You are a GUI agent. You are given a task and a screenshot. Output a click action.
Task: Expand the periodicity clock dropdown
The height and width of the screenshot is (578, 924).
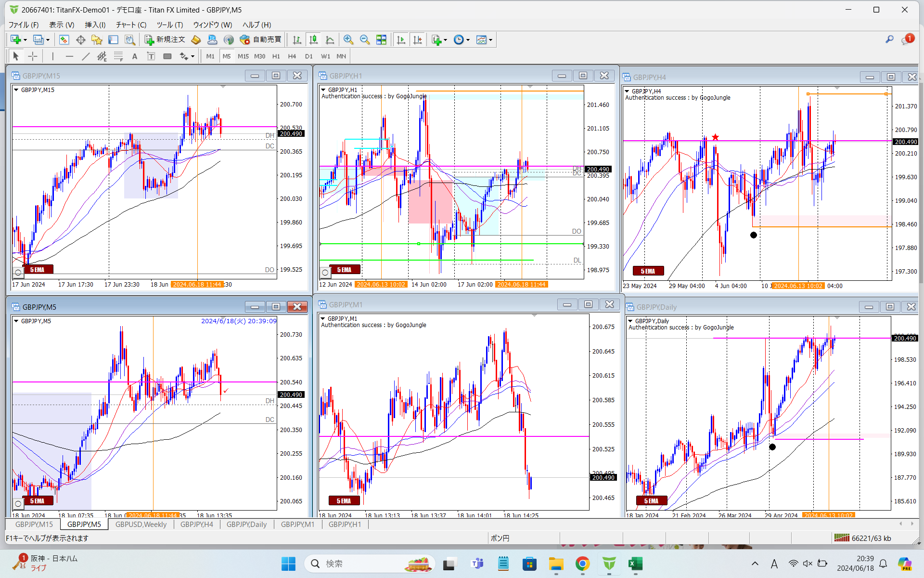coord(468,40)
